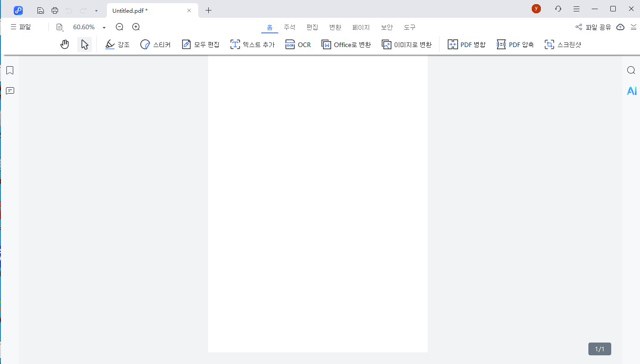Open the search panel
The image size is (640, 364).
631,70
